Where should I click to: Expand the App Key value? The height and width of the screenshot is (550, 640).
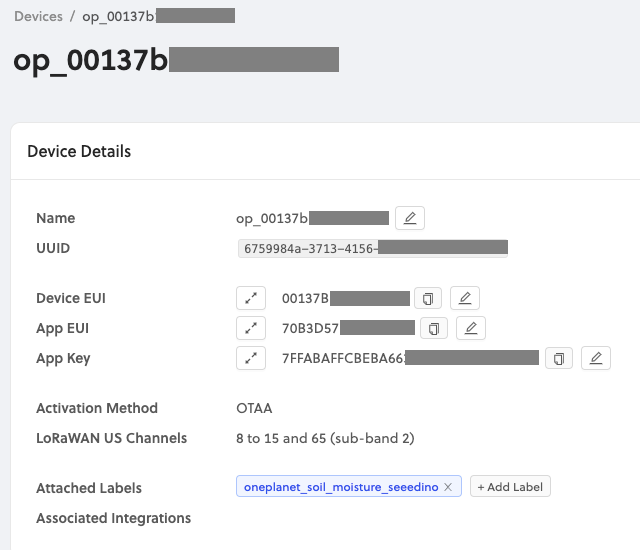251,358
